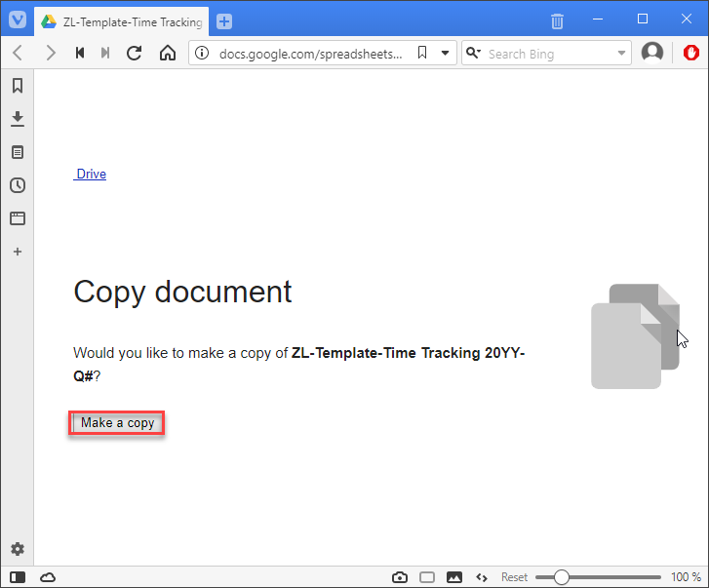Open the Downloads panel in the sidebar
The image size is (709, 588).
17,119
